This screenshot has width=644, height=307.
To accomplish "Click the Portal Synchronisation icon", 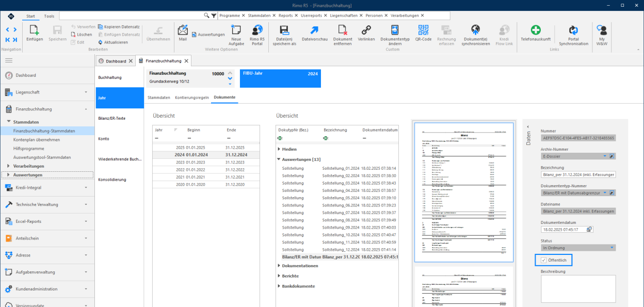I will point(573,30).
